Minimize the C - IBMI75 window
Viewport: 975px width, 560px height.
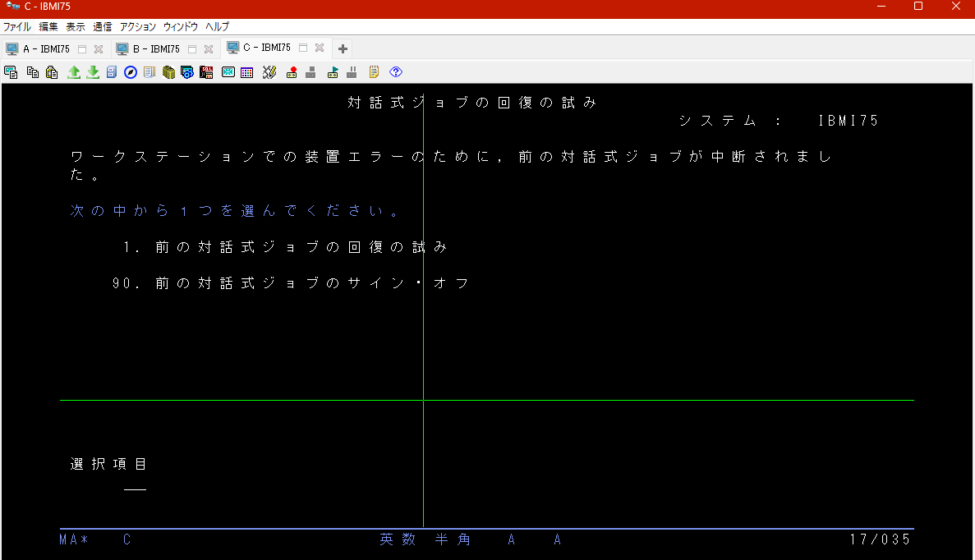(881, 7)
